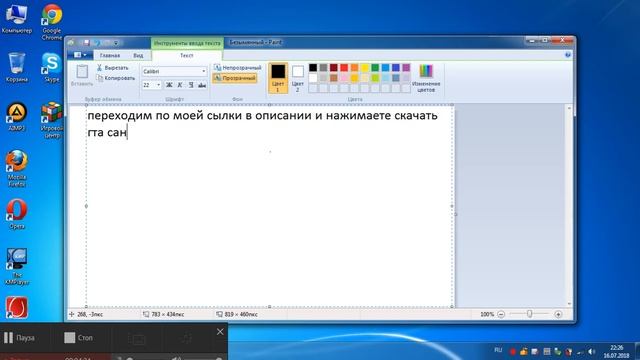Click the 100% zoom level text
640x360 pixels.
point(487,314)
